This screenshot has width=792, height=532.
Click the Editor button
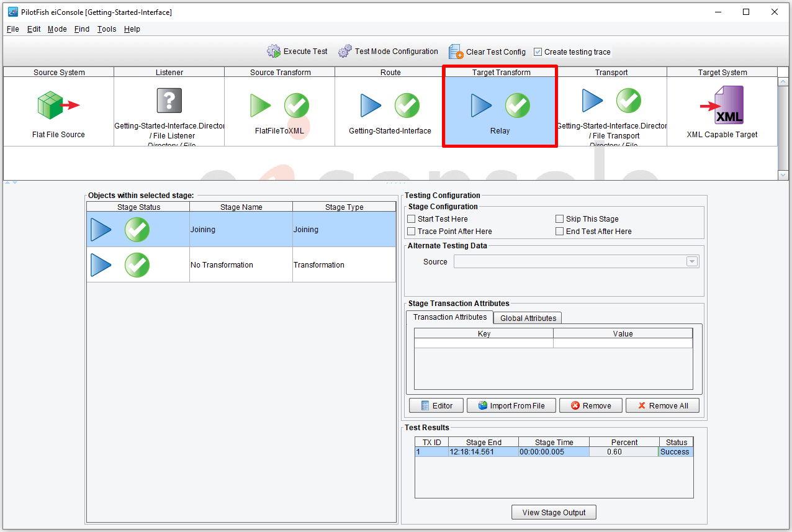[436, 405]
